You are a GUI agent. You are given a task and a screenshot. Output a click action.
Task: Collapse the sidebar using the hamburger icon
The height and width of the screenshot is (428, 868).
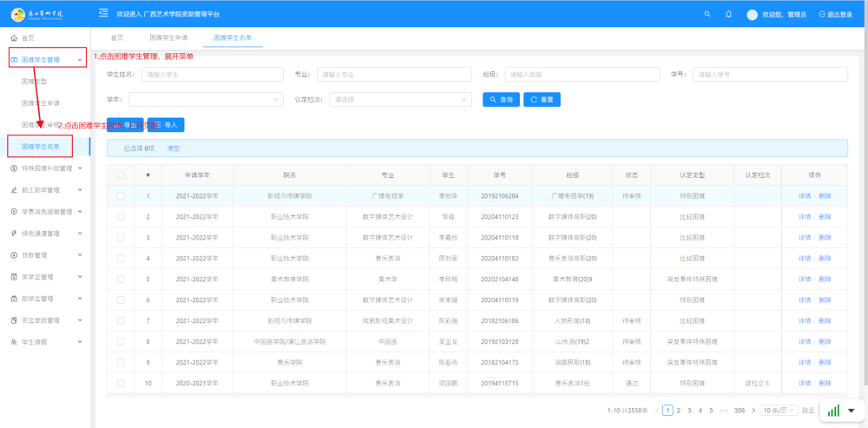pos(103,13)
